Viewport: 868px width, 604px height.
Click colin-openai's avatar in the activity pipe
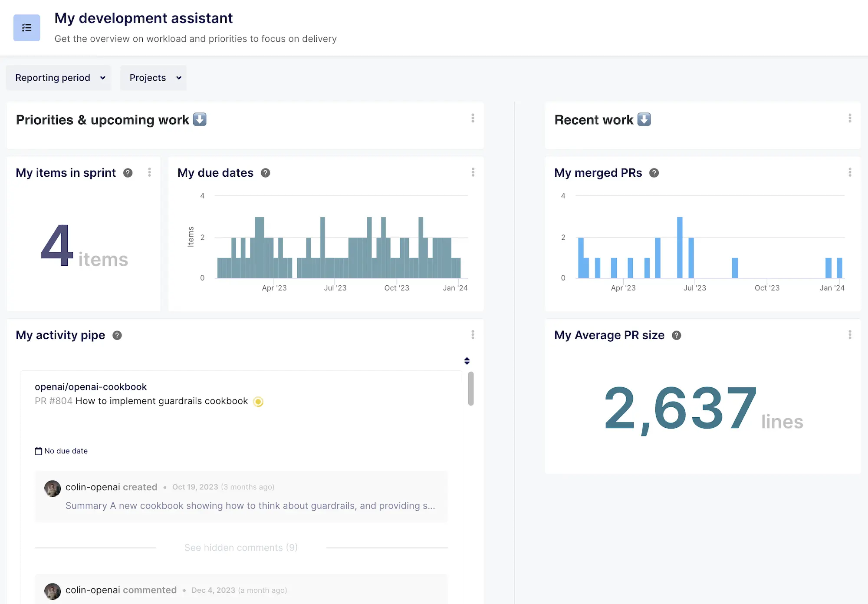(x=52, y=488)
